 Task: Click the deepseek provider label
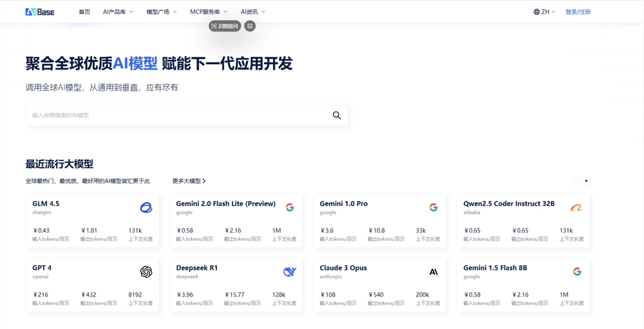(x=187, y=276)
